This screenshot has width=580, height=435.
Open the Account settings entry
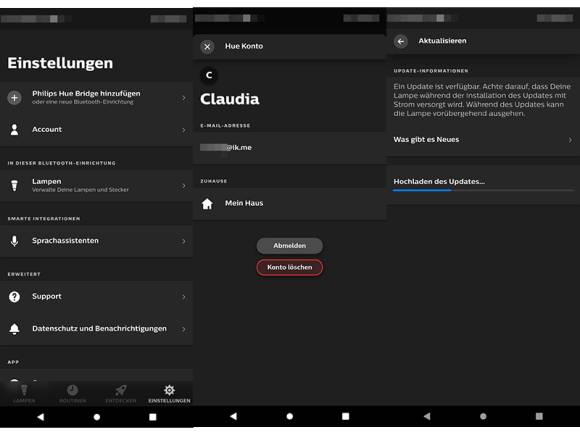[96, 130]
